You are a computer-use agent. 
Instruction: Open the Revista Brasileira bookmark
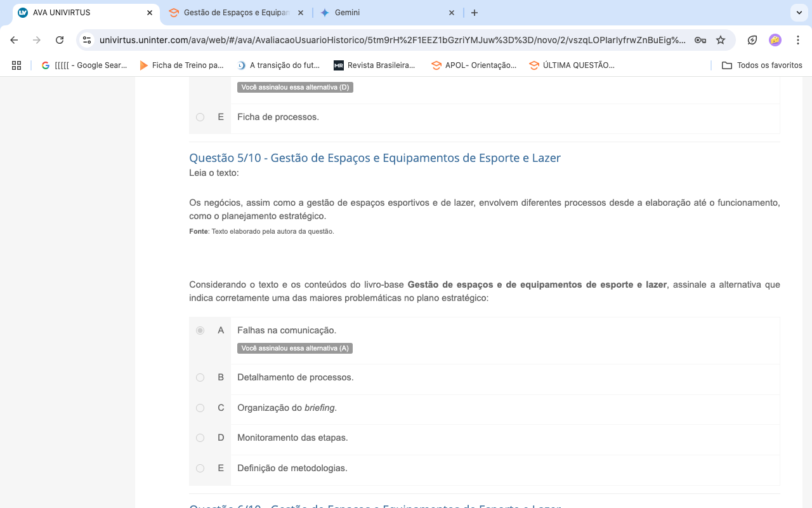pos(374,65)
